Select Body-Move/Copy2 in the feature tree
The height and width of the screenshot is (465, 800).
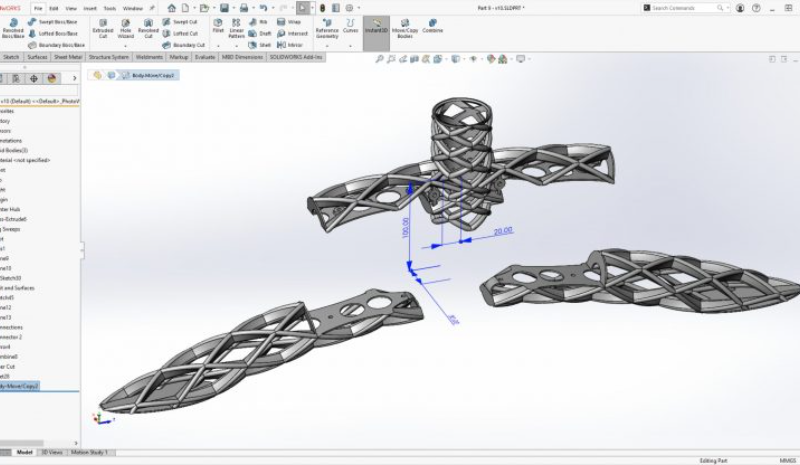coord(20,385)
